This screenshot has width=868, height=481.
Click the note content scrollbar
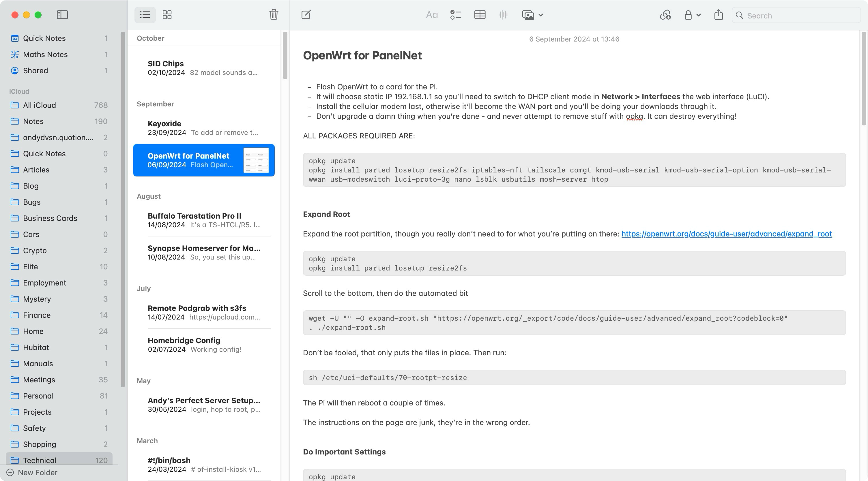point(864,78)
